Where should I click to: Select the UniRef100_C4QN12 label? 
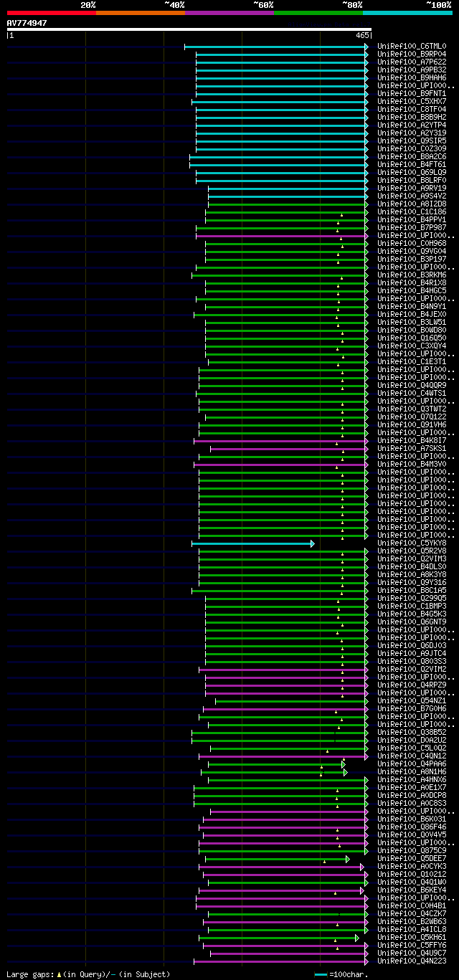[412, 756]
